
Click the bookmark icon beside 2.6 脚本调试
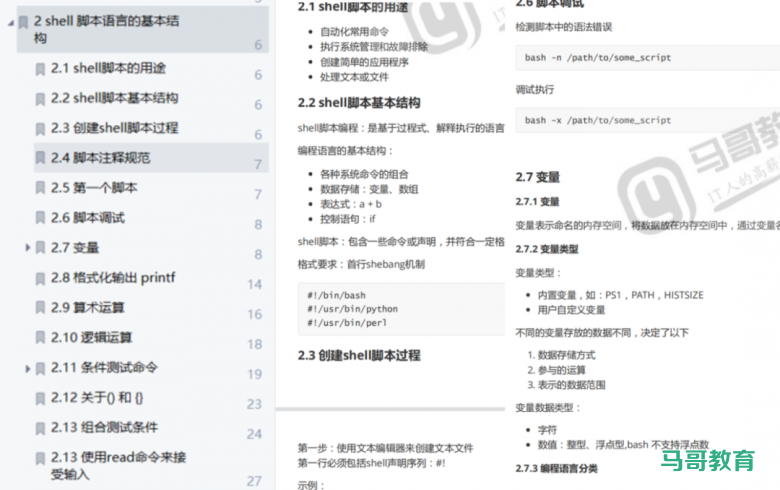pyautogui.click(x=40, y=219)
